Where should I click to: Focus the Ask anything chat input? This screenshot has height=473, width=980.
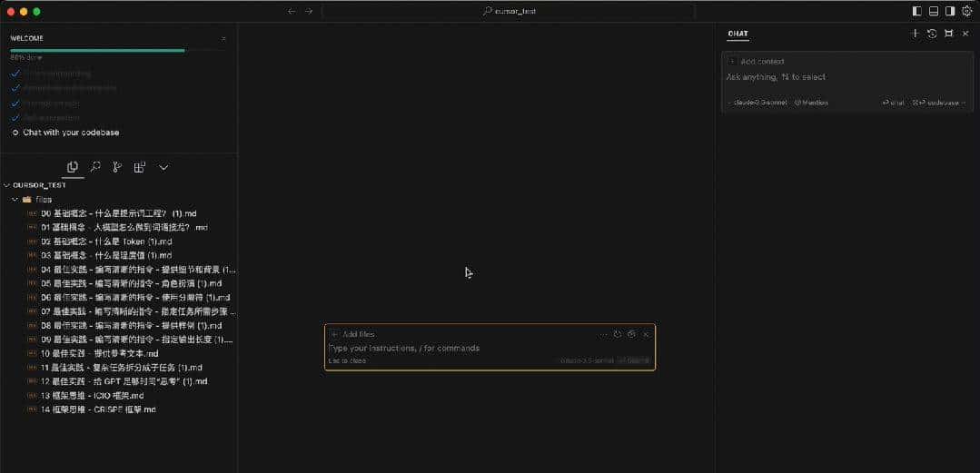point(846,77)
